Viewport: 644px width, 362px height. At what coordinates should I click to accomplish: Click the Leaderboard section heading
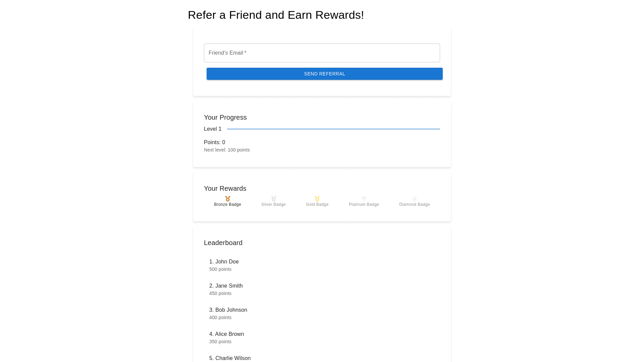coord(223,243)
